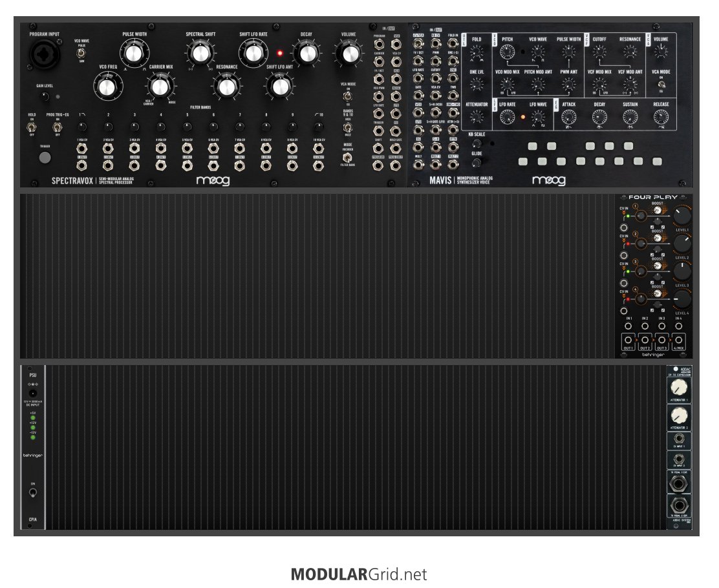Viewport: 719px width, 588px height.
Task: Click the AODAC Attenuator 1 knob
Action: [679, 388]
